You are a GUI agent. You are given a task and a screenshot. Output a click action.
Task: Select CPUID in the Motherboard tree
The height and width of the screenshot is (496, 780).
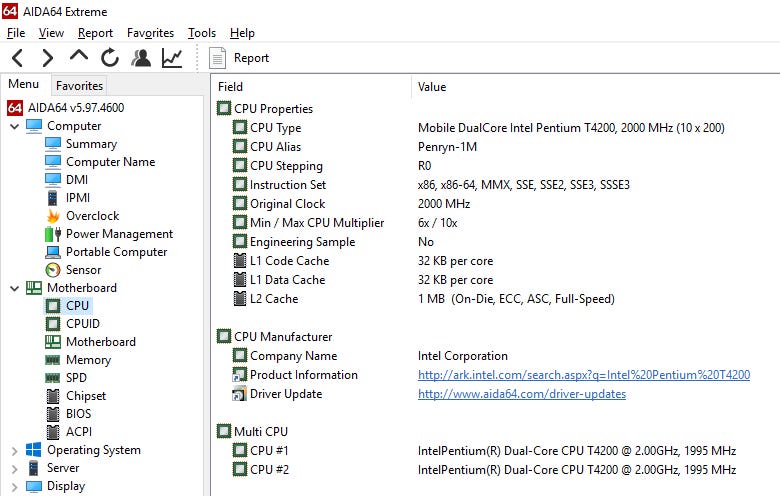click(82, 324)
